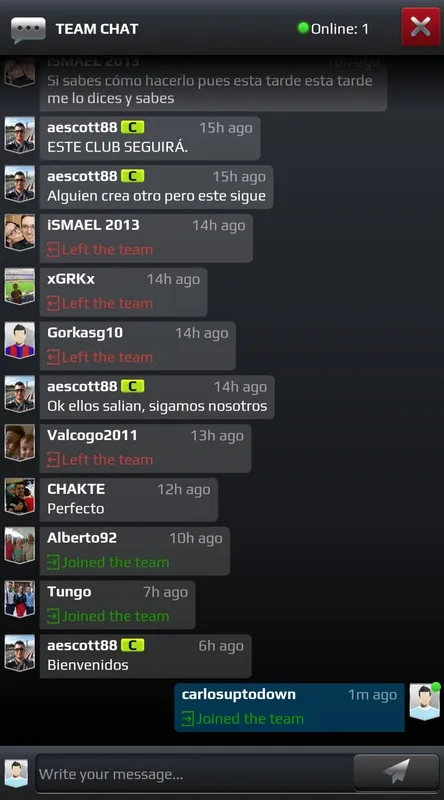Close the team chat with red X
The height and width of the screenshot is (800, 444).
click(x=421, y=27)
